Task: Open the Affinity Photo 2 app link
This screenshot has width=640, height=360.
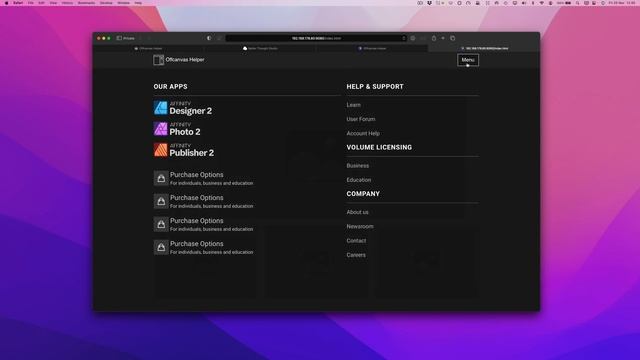Action: click(x=177, y=129)
